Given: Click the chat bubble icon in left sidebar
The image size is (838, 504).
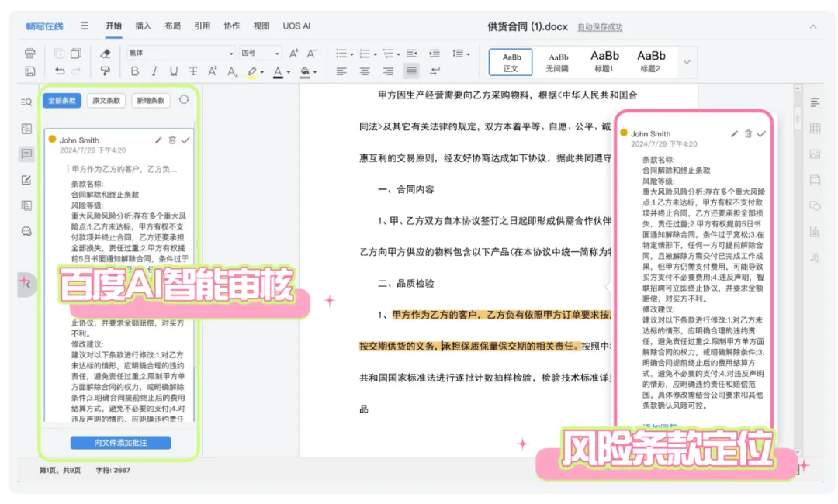Looking at the screenshot, I should 26,231.
